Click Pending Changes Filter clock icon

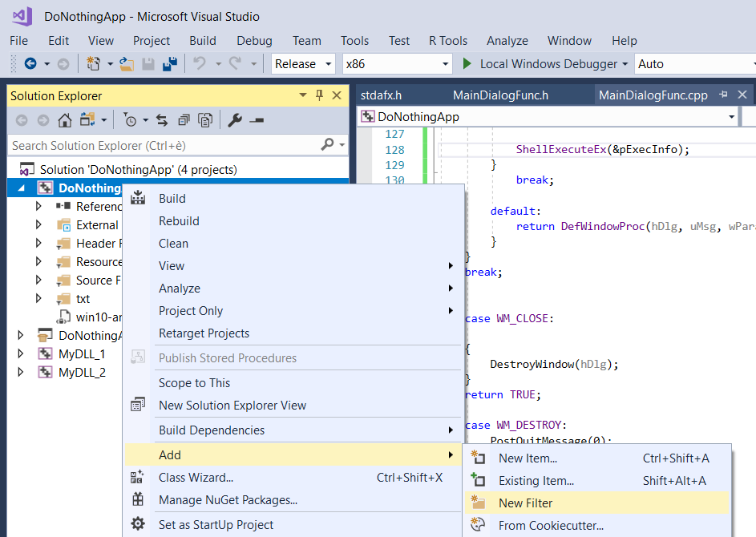[x=130, y=120]
